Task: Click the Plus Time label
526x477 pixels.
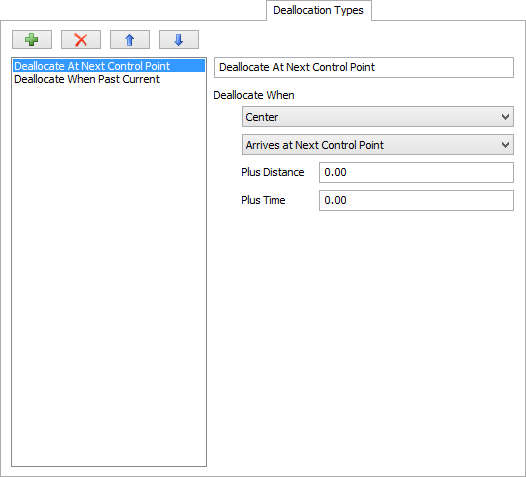Action: coord(263,200)
